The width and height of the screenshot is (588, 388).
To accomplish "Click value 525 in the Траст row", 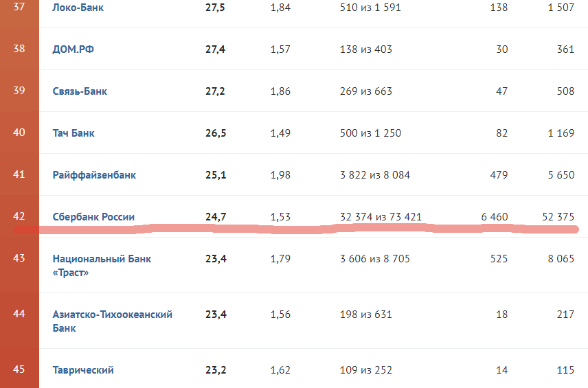I will [499, 259].
